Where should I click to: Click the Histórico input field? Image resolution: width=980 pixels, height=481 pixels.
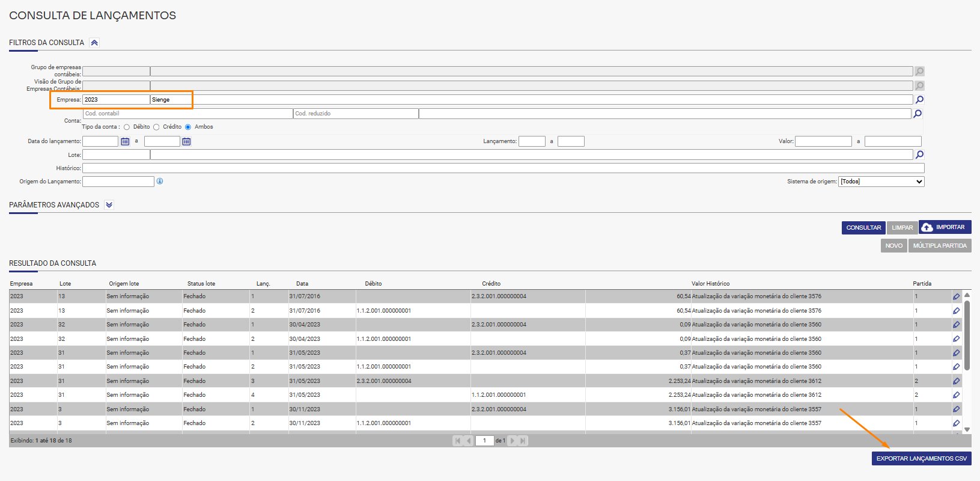503,168
